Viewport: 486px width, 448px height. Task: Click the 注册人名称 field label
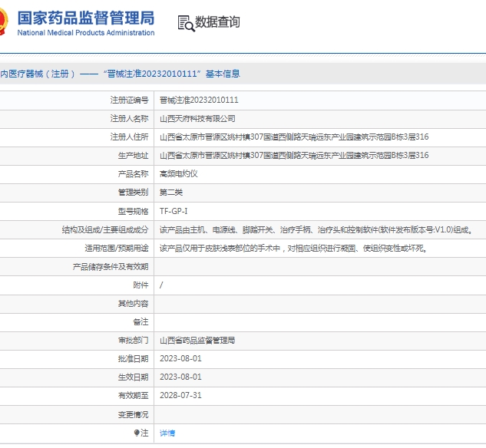(x=129, y=119)
